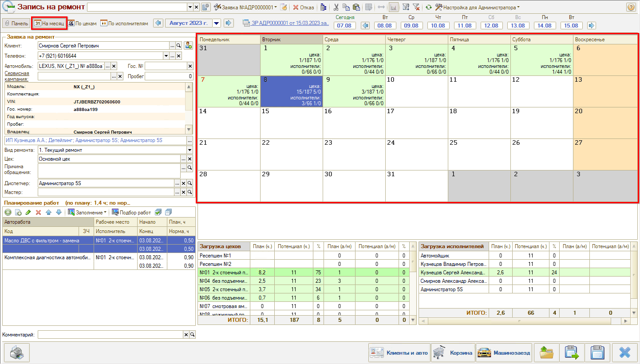Click Клиенты и авто button

(x=399, y=353)
